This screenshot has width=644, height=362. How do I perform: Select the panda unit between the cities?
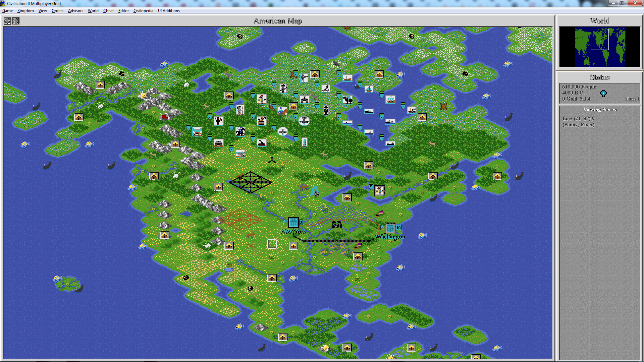(337, 225)
